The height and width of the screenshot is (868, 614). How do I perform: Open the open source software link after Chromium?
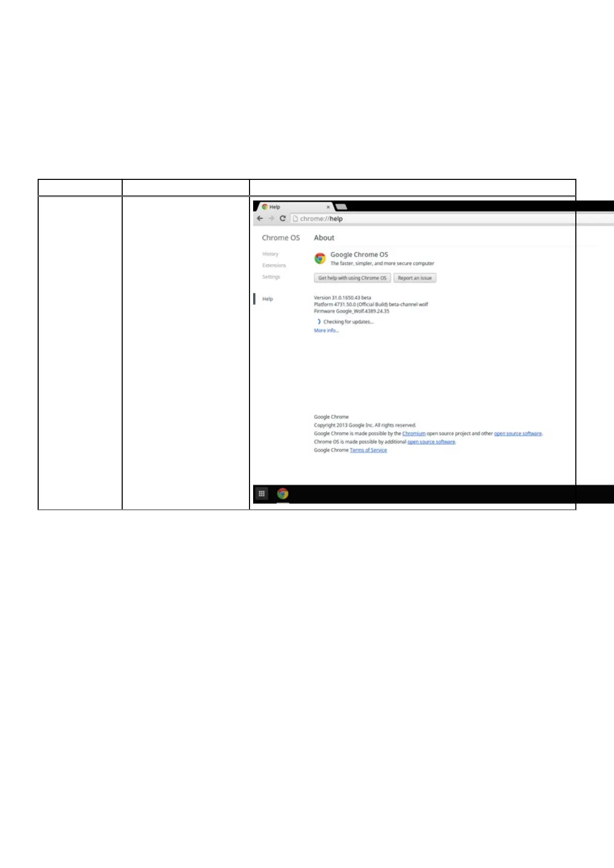click(518, 433)
